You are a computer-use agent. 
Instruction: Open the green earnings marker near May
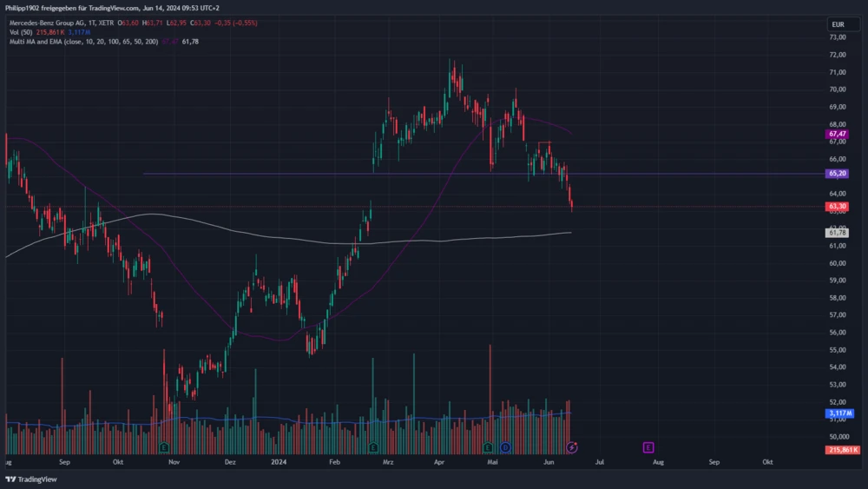pos(488,447)
